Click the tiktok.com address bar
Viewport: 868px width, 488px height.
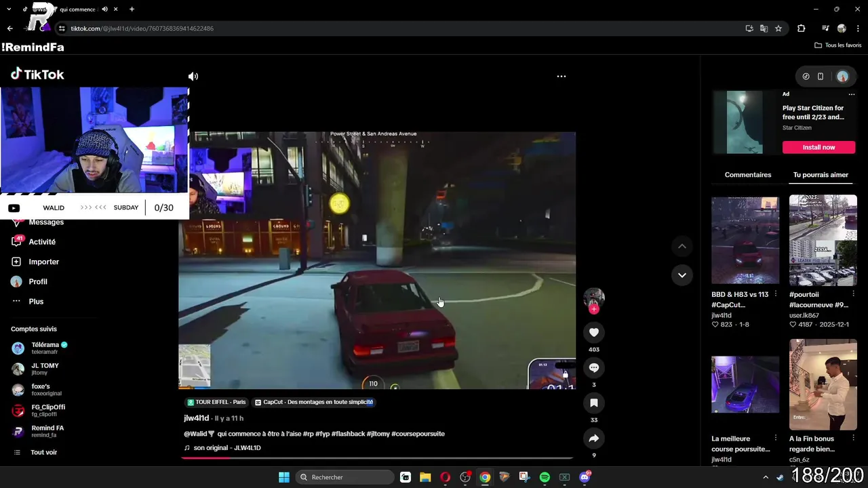pos(400,28)
